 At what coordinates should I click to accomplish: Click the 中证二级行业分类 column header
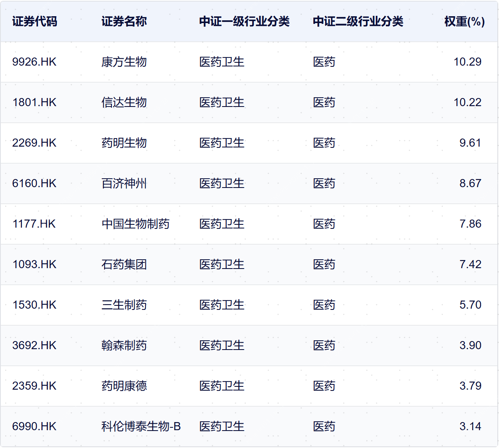click(358, 21)
